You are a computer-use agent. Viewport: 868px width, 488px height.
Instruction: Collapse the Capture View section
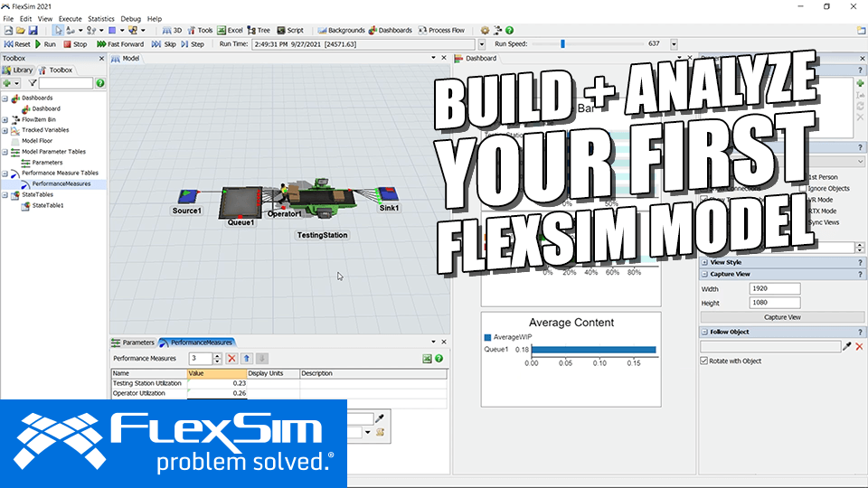[704, 274]
